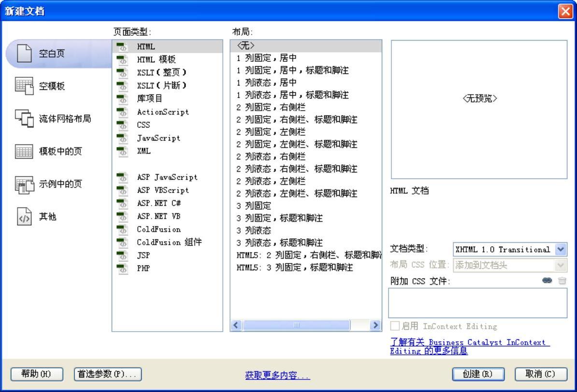Click the remove style sheet trash icon

click(x=562, y=280)
